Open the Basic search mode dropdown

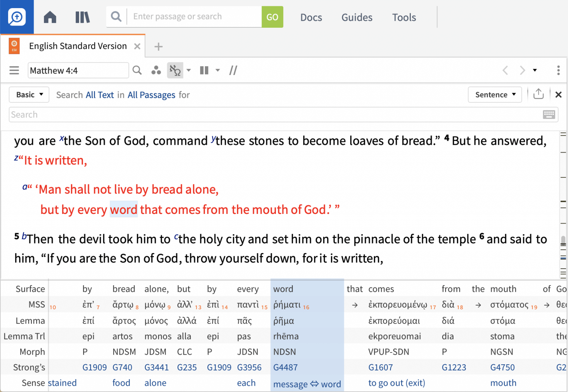coord(29,95)
